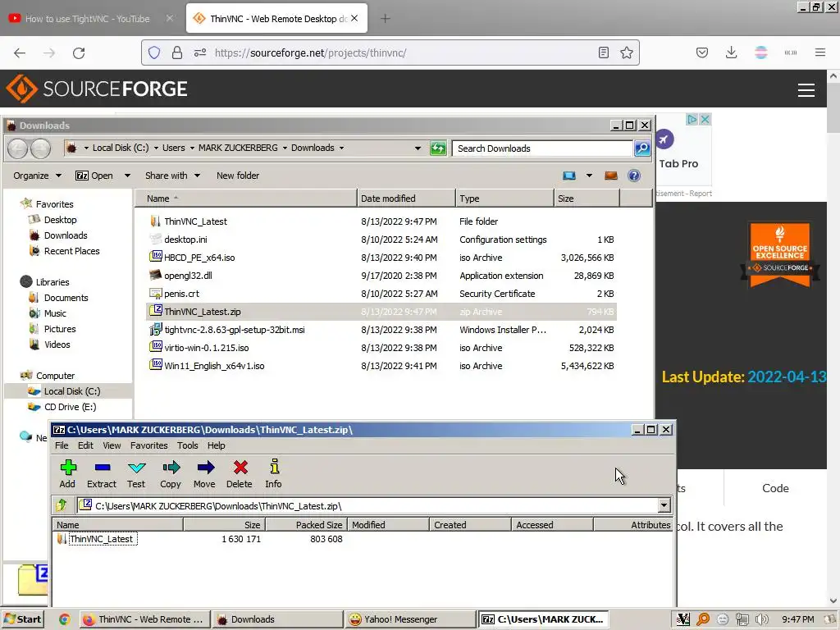Viewport: 840px width, 630px height.
Task: Click the SourceForge logo
Action: [97, 89]
